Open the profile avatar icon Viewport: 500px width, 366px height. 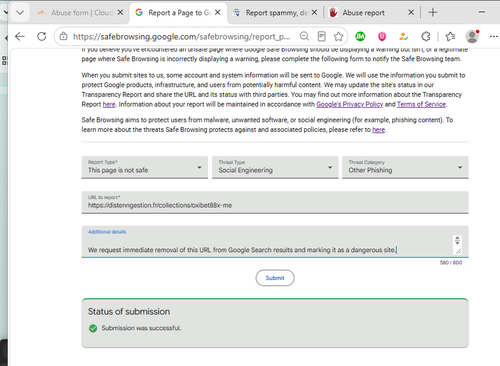pyautogui.click(x=472, y=36)
